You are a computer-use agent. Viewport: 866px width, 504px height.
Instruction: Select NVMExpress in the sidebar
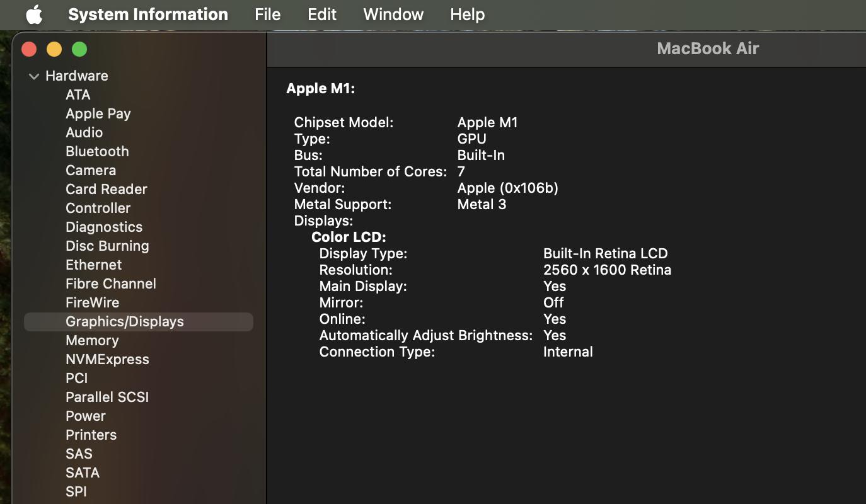(x=107, y=359)
